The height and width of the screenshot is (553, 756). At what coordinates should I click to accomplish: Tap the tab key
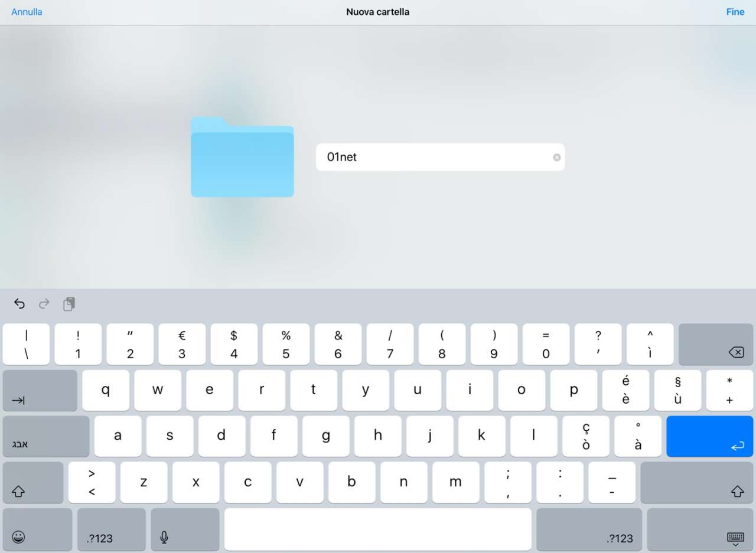(40, 390)
